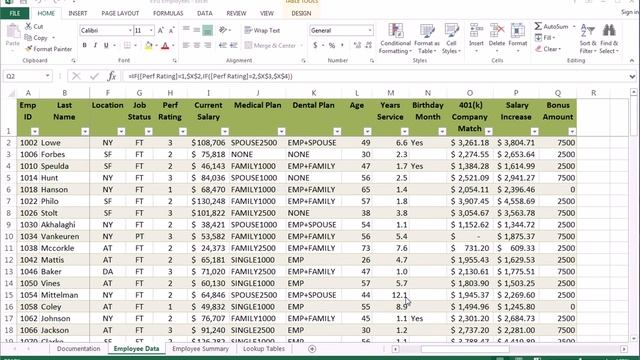Open Sort & Filter icon
The image size is (640, 360).
point(588,31)
